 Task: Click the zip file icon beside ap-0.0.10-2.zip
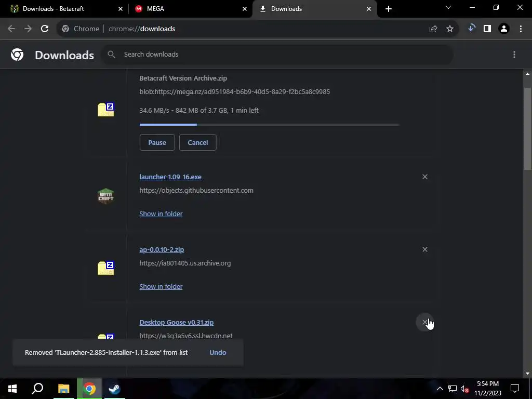(x=106, y=268)
